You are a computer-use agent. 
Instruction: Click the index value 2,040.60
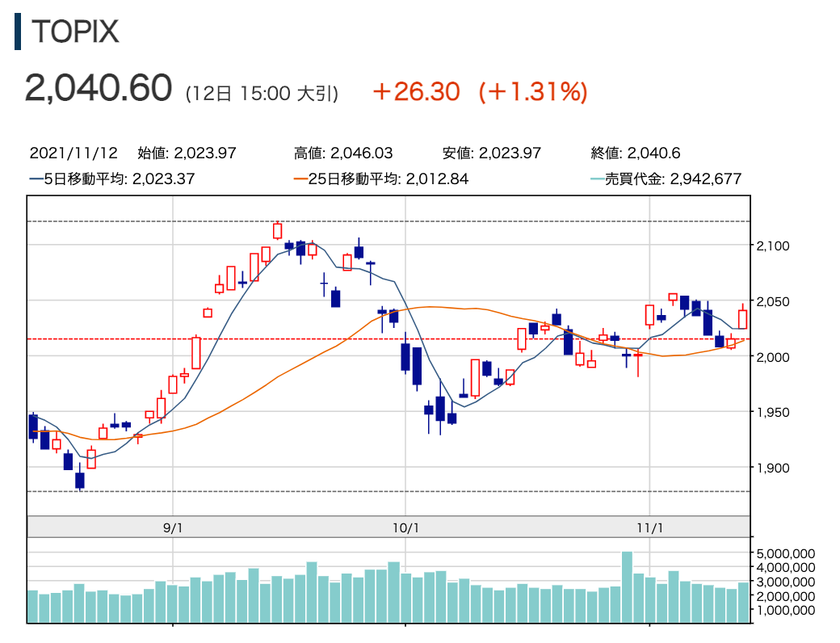click(99, 88)
